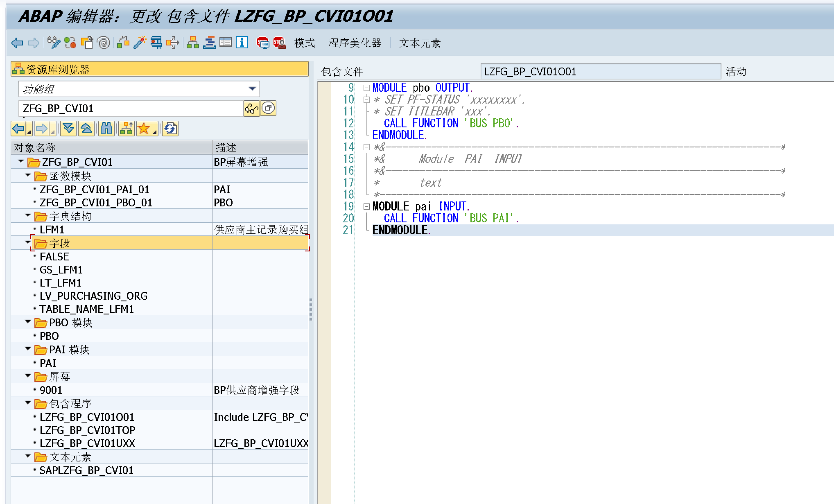Click the include file name field LZFG_BP_CVI01O01
Image resolution: width=834 pixels, height=504 pixels.
click(x=600, y=72)
